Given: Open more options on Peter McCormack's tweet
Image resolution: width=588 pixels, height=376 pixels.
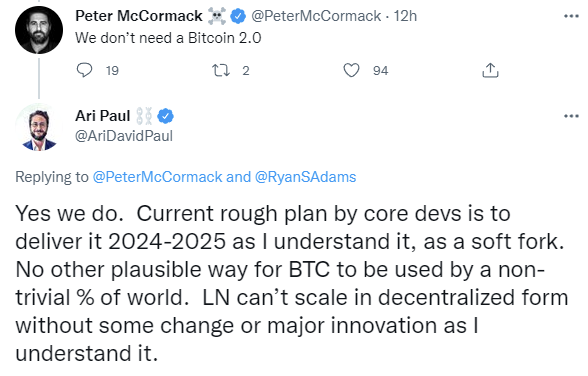Looking at the screenshot, I should point(571,16).
